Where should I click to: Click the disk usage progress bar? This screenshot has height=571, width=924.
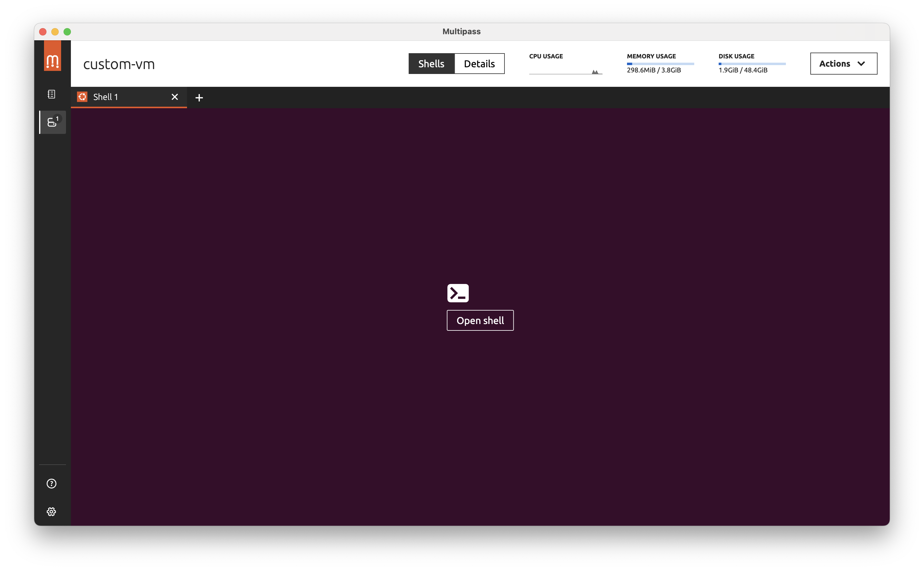click(x=752, y=64)
